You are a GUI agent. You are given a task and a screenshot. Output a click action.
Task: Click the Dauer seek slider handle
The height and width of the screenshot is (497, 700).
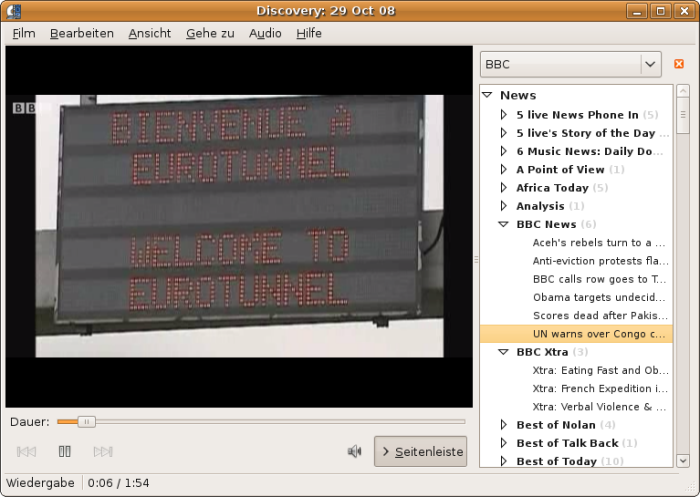tap(87, 421)
